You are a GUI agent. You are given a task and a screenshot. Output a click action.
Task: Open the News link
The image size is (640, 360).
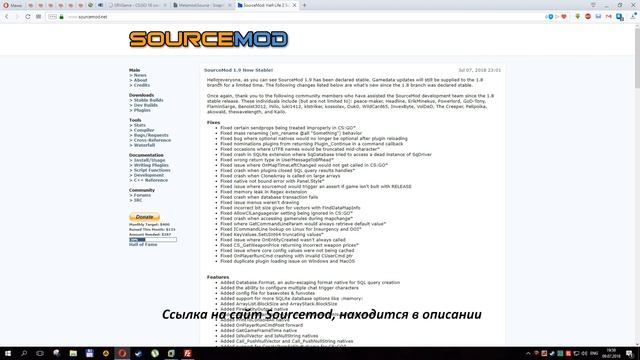(140, 75)
